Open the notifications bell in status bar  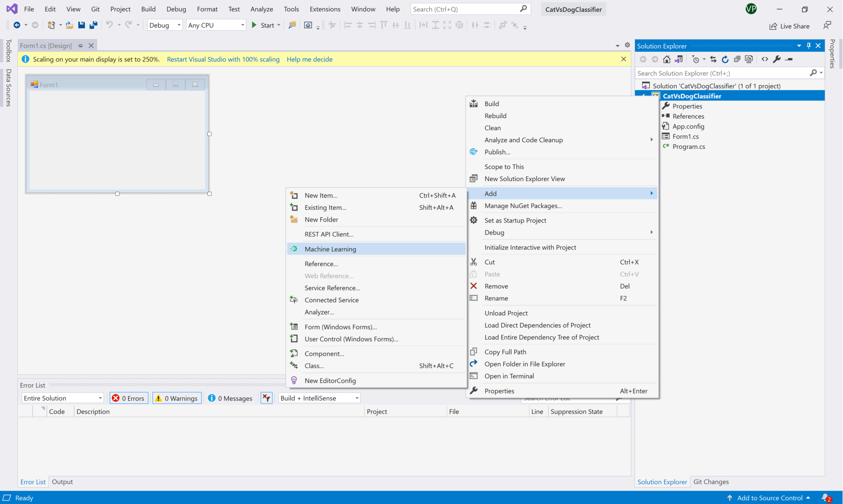pyautogui.click(x=826, y=498)
